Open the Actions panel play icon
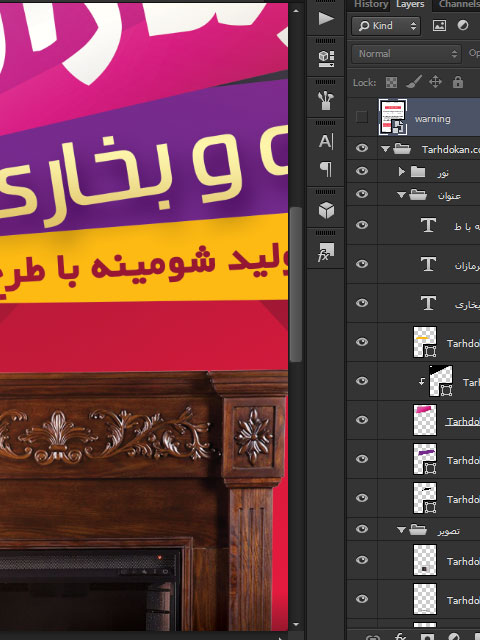The height and width of the screenshot is (640, 480). (325, 18)
